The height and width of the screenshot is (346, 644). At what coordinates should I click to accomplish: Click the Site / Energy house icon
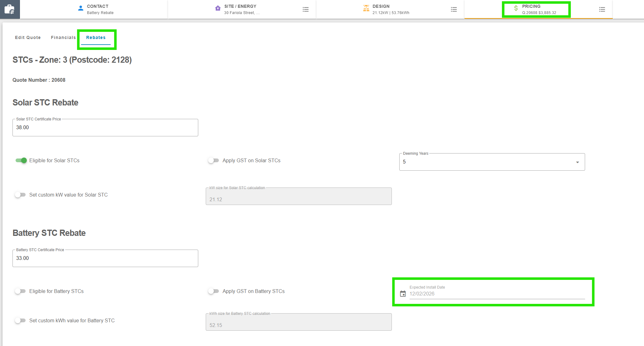(x=218, y=8)
